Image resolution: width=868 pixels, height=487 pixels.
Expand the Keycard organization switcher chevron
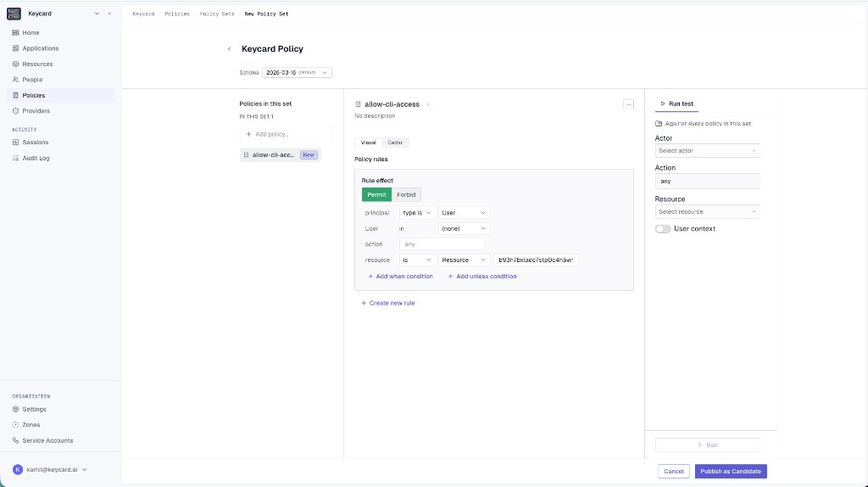(97, 14)
